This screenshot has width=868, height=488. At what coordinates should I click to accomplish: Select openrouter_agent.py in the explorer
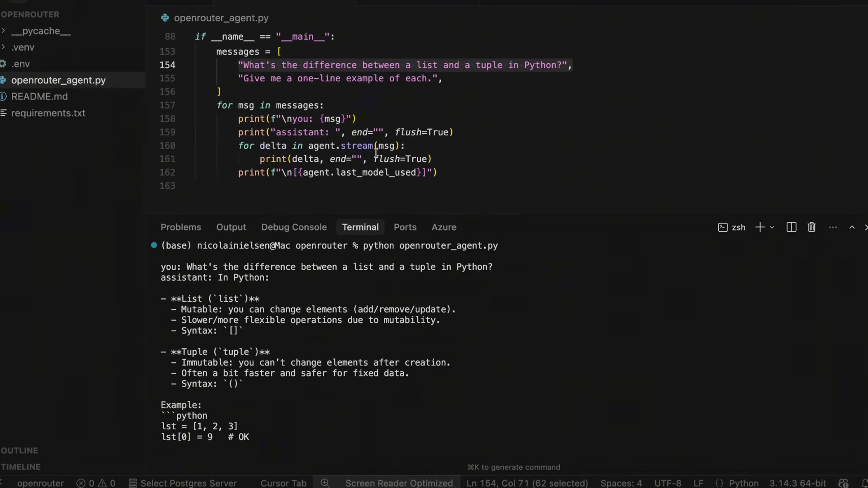pyautogui.click(x=58, y=80)
